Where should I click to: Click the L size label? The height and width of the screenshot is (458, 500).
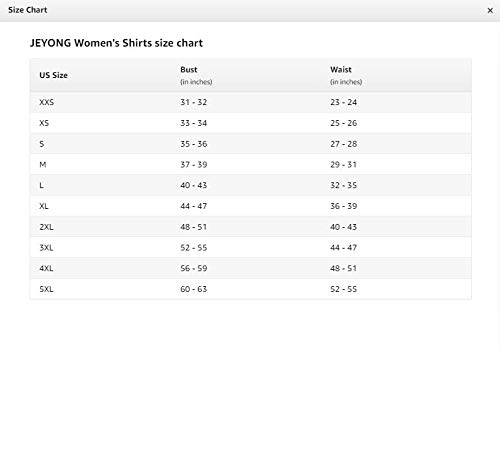pos(41,185)
